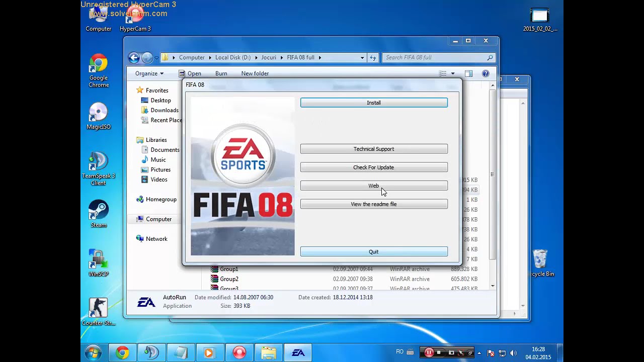Launch Google Chrome from the desktop

click(99, 71)
